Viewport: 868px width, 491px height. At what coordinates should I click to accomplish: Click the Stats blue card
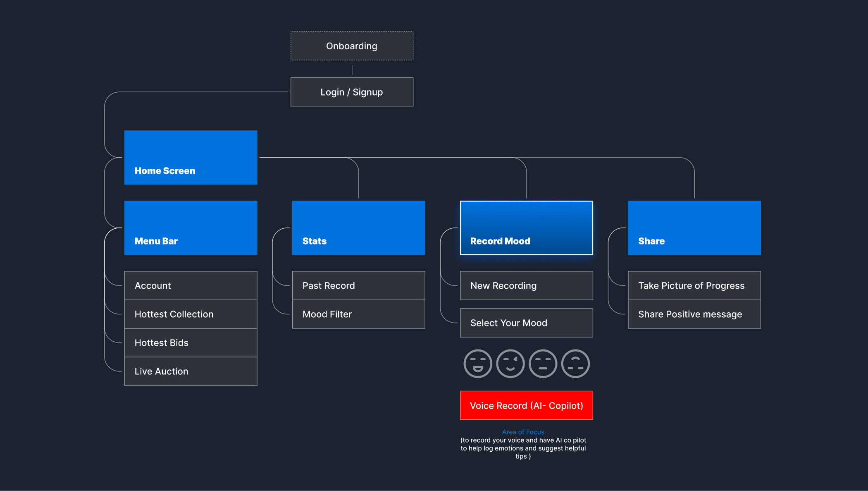(358, 228)
